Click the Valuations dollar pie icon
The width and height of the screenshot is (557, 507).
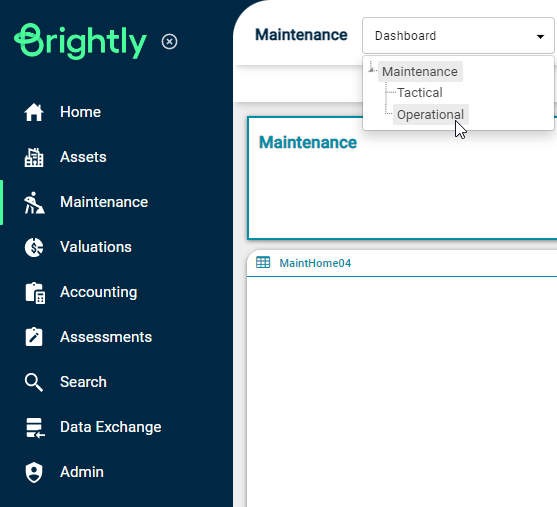pyautogui.click(x=34, y=247)
